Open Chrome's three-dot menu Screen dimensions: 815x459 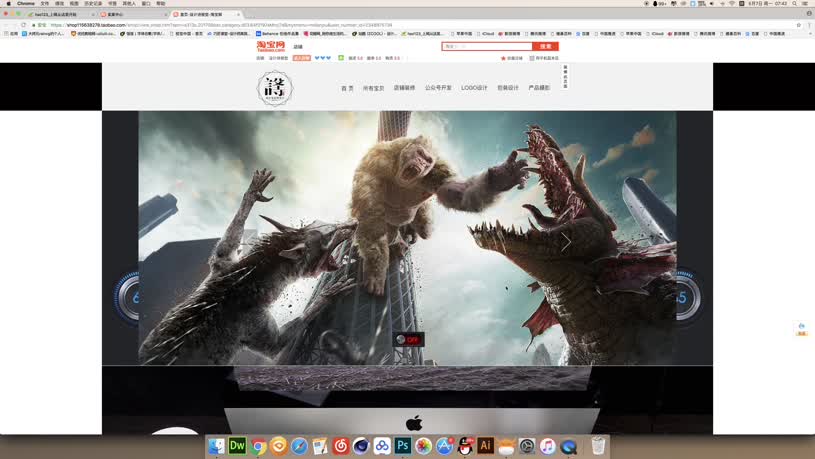click(809, 24)
